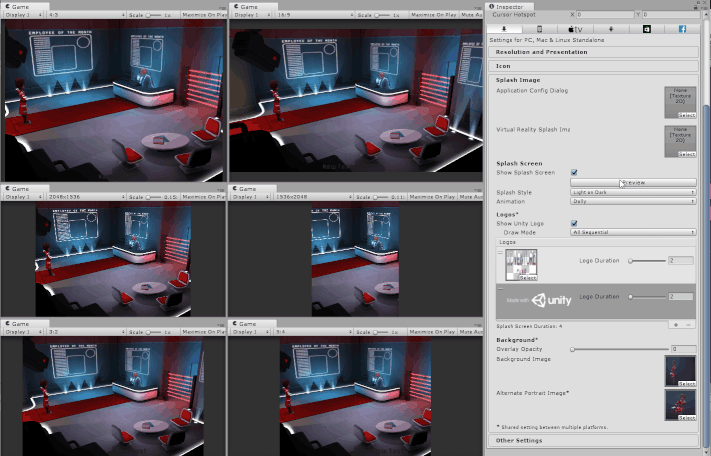This screenshot has width=711, height=456.
Task: Toggle Mute Audio in the 16:9 Game view
Action: coord(471,15)
